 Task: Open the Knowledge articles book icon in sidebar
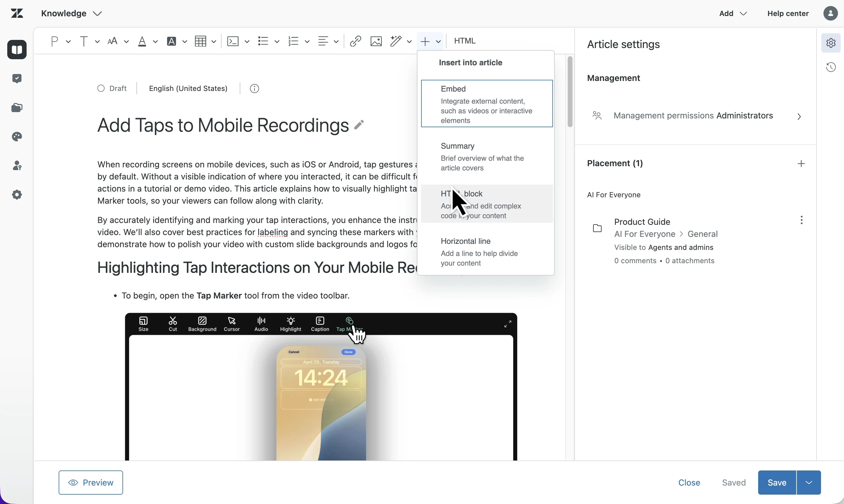coord(17,50)
